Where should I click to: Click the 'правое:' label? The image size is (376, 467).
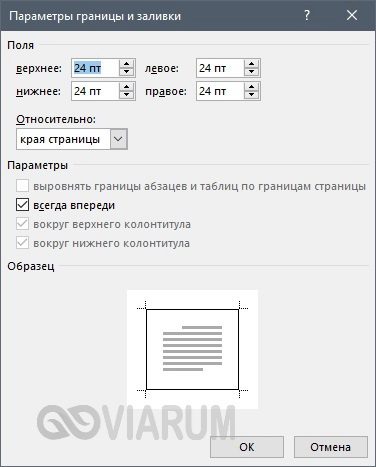pyautogui.click(x=166, y=91)
